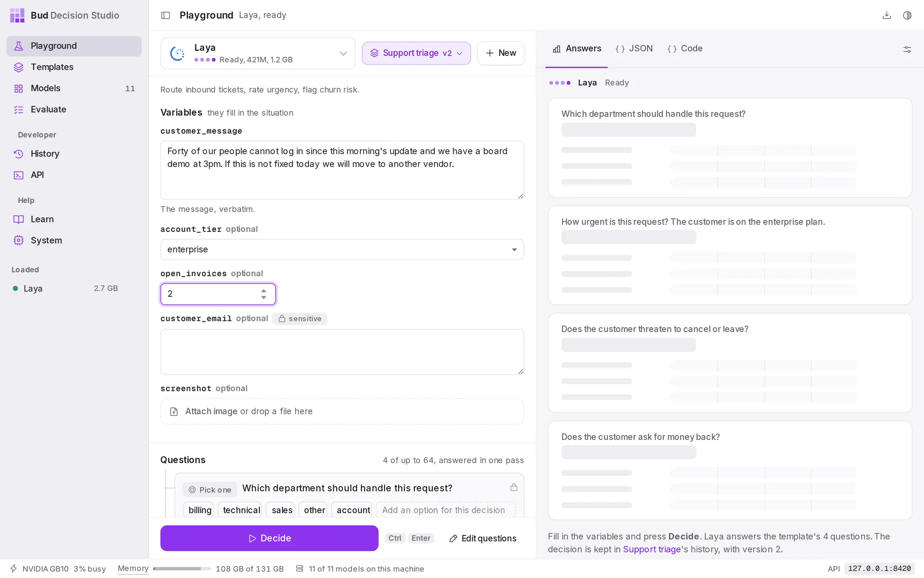
Task: Click the attach file icon
Action: click(174, 412)
